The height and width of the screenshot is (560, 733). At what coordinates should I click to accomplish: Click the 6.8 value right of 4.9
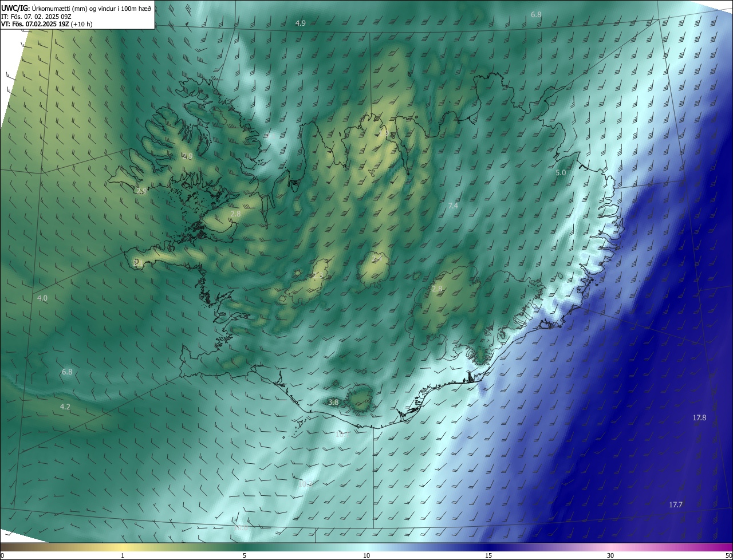click(x=536, y=14)
